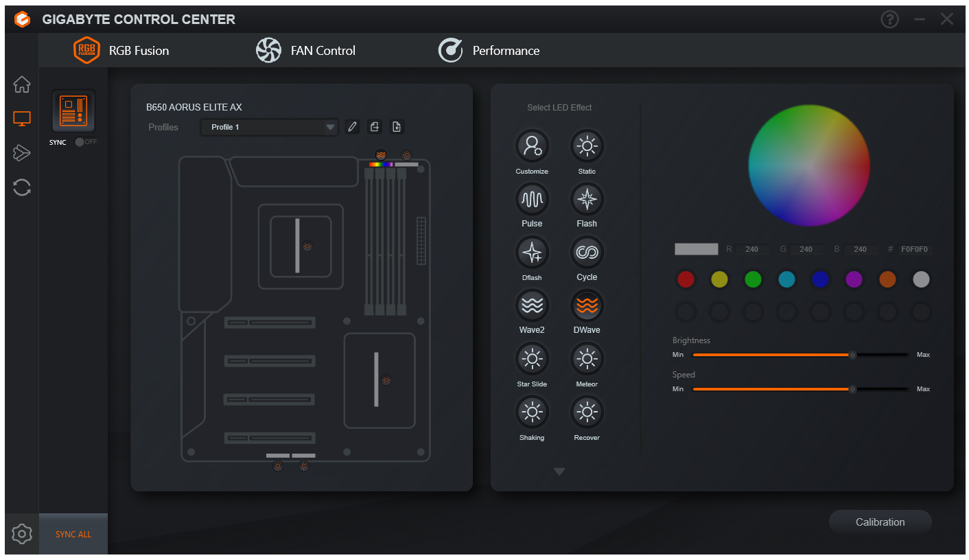Close the Gigabyte Control Center window
Viewport: 969px width, 560px height.
coord(947,19)
